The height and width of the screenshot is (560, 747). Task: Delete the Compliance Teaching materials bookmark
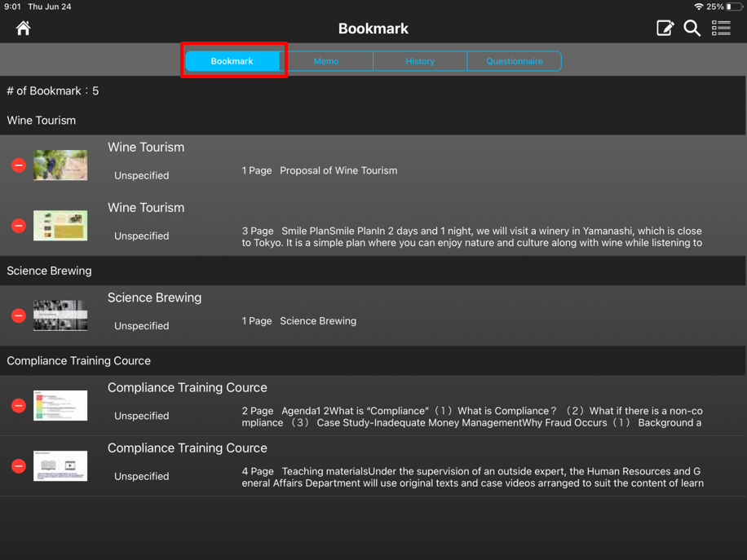[19, 466]
